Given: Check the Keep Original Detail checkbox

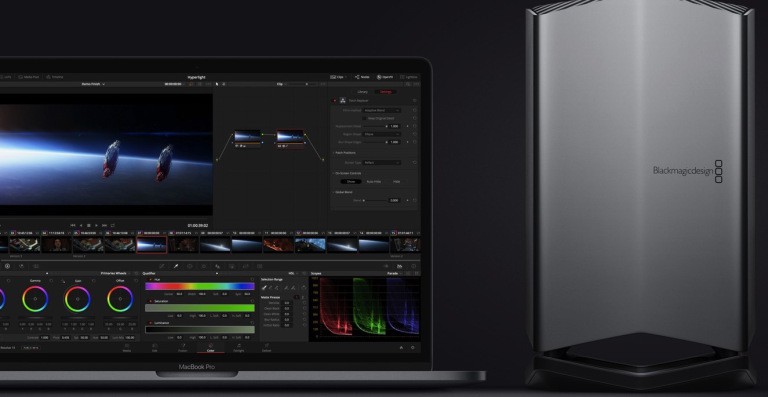Looking at the screenshot, I should (x=364, y=118).
